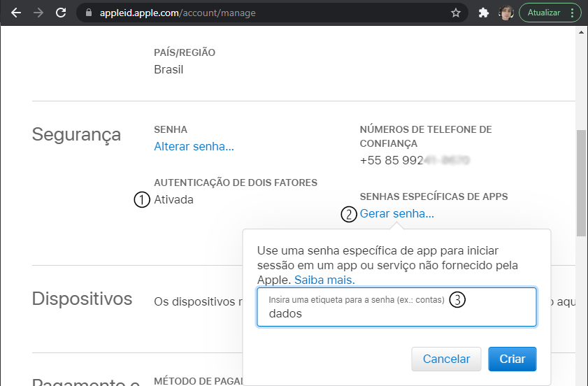
Task: Click the Gerar senha link
Action: (396, 213)
